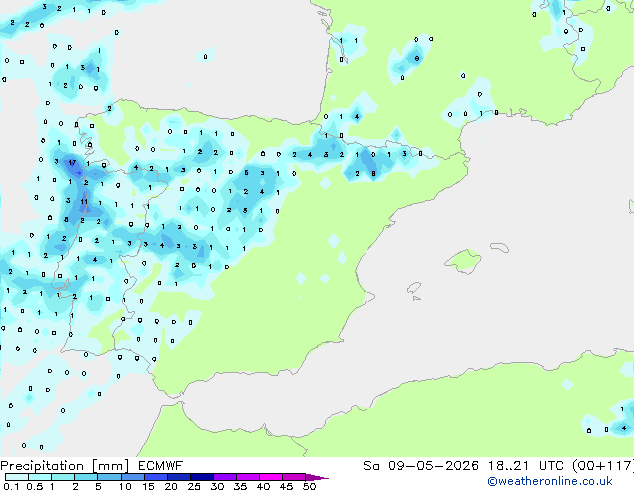The height and width of the screenshot is (490, 634).
Task: Click the legend label '50'
Action: pyautogui.click(x=309, y=486)
